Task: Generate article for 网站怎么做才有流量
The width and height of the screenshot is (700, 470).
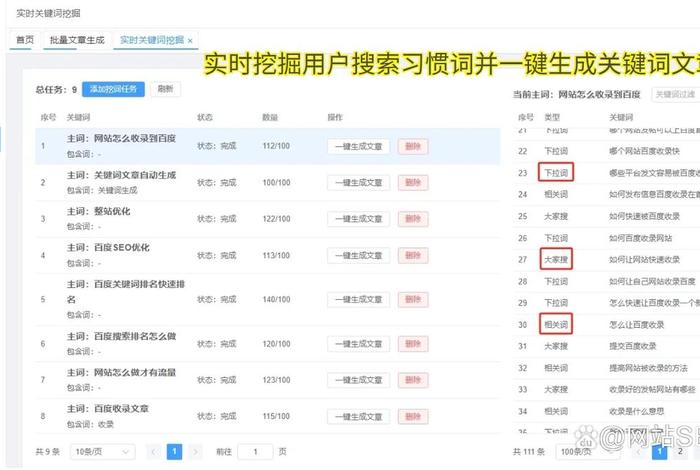Action: point(358,380)
